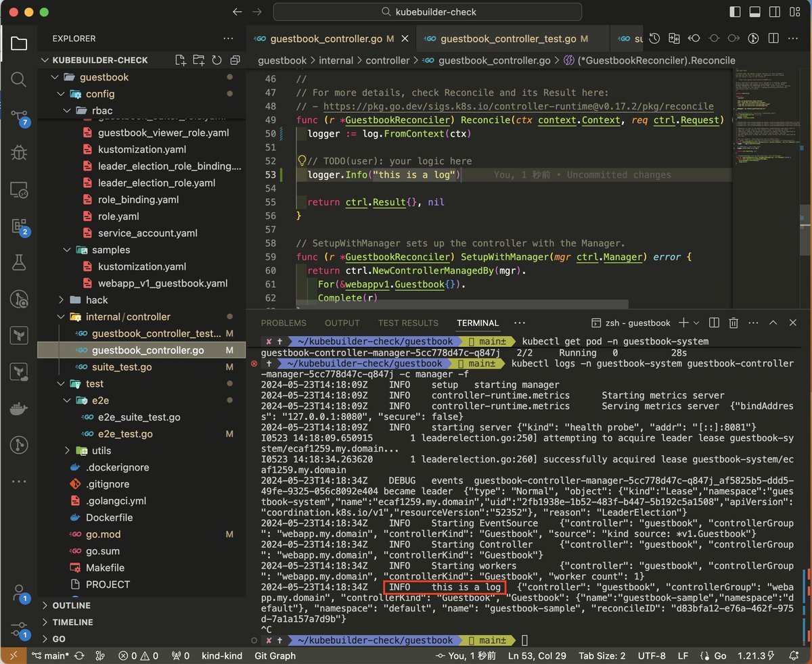Refresh the Explorer file tree
The width and height of the screenshot is (812, 664).
tap(217, 60)
